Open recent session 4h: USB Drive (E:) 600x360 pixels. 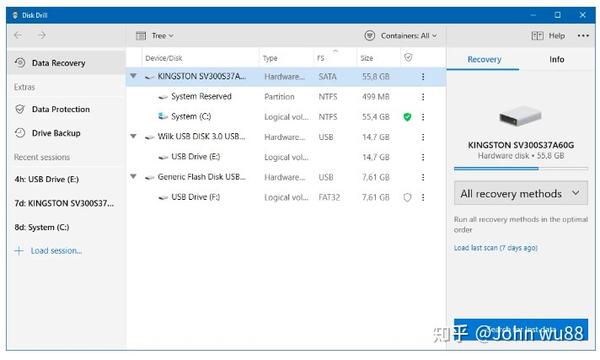click(47, 179)
